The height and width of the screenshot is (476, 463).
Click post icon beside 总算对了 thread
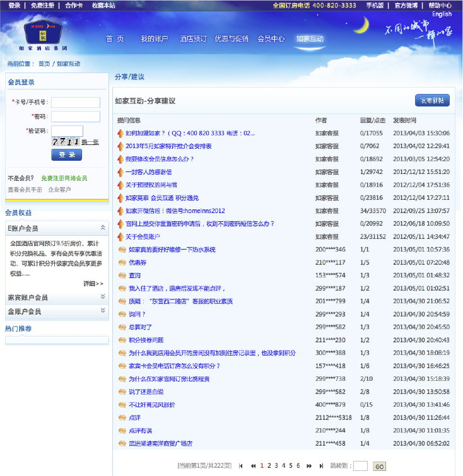click(x=122, y=327)
